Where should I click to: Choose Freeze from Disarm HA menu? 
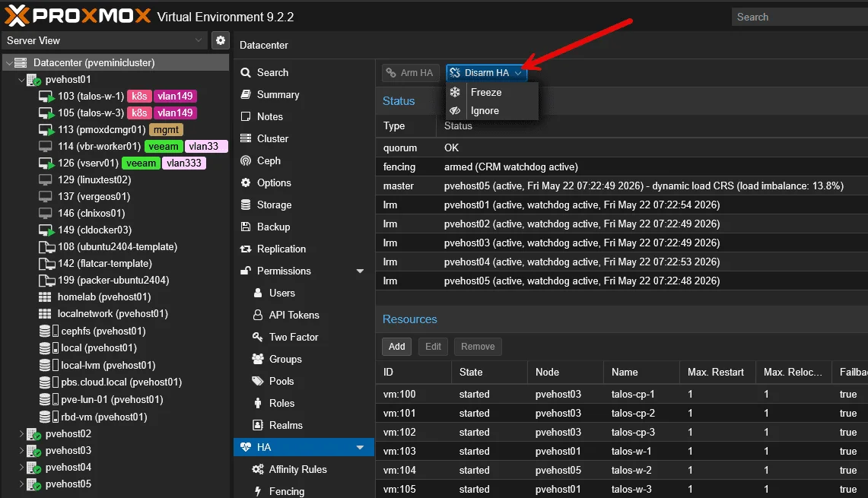click(492, 93)
